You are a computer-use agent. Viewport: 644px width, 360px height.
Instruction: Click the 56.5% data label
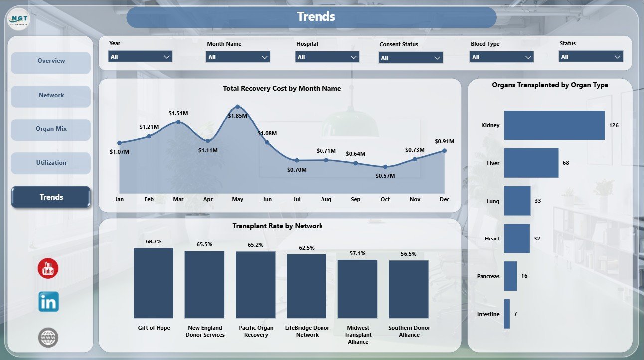(x=409, y=254)
